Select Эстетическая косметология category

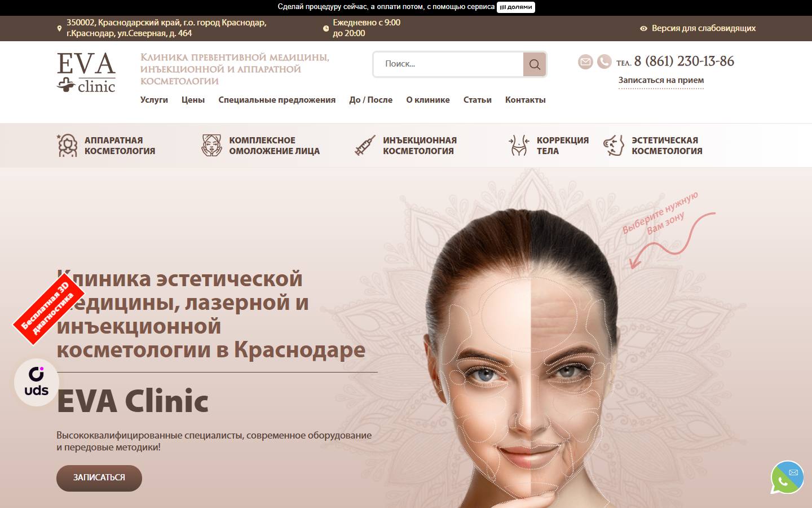click(x=667, y=146)
